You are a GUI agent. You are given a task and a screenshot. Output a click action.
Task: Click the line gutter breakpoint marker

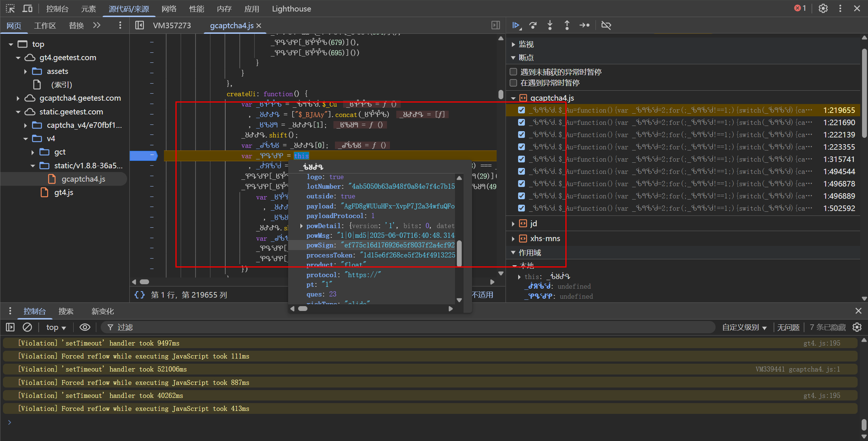[144, 156]
